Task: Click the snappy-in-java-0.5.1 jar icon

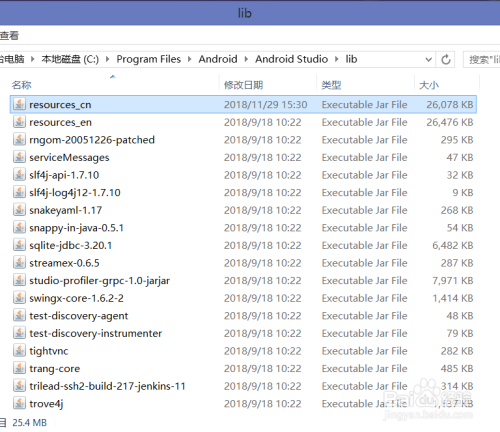Action: pyautogui.click(x=19, y=228)
